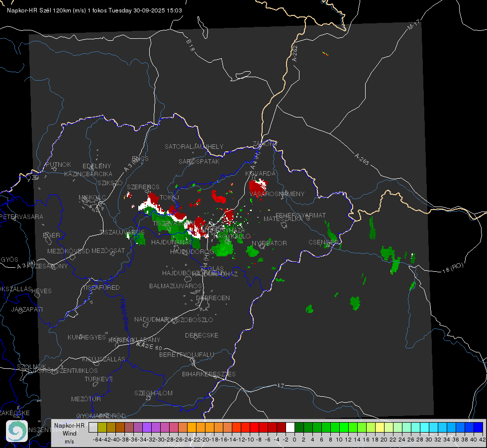Image resolution: width=487 pixels, height=448 pixels.
Task: Click the city label 'MEZŐKÖVESD'
Action: [x=68, y=251]
